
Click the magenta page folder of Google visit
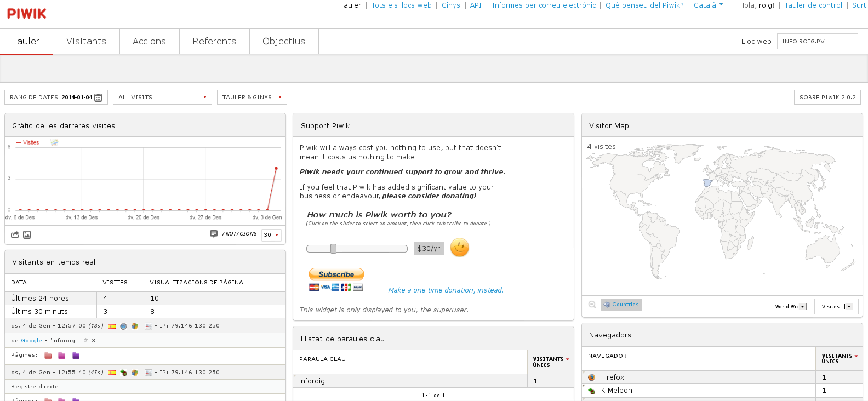(62, 356)
